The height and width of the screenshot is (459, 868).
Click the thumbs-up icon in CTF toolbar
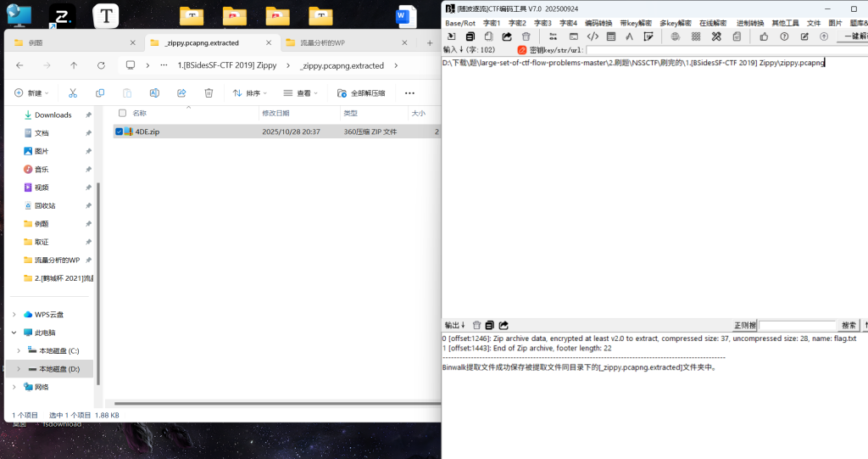(764, 36)
